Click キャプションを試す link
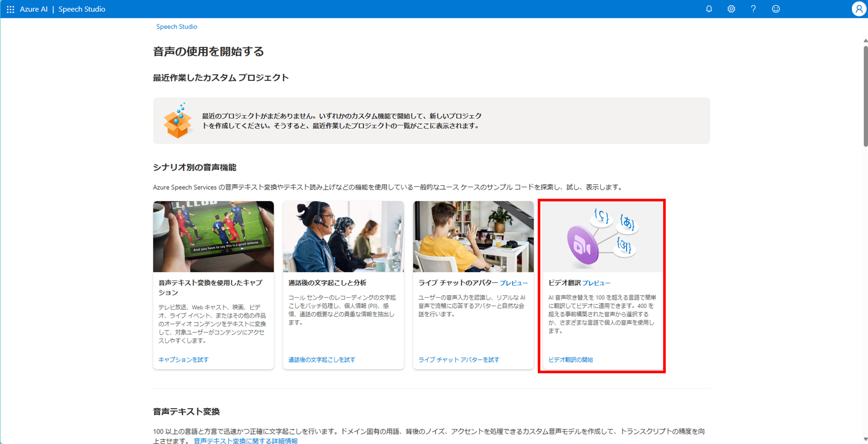 pos(183,360)
